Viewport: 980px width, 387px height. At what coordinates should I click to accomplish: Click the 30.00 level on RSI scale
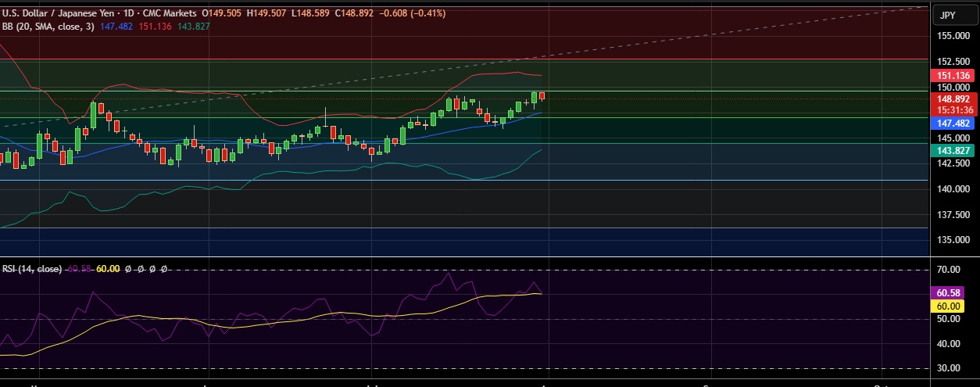point(949,368)
